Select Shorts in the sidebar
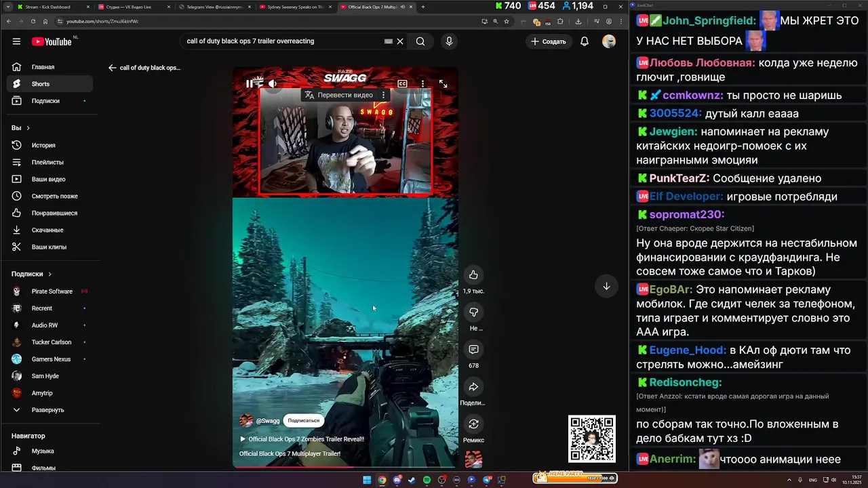868x488 pixels. [50, 84]
